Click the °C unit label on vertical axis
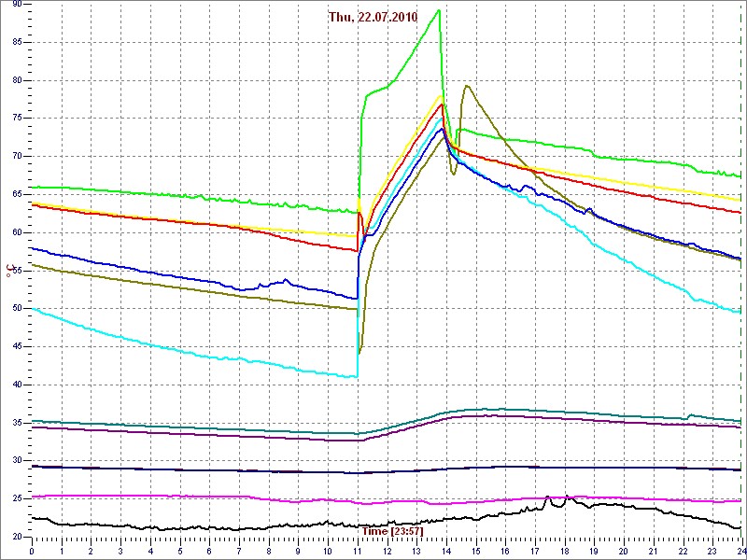747x560 pixels. pyautogui.click(x=10, y=272)
